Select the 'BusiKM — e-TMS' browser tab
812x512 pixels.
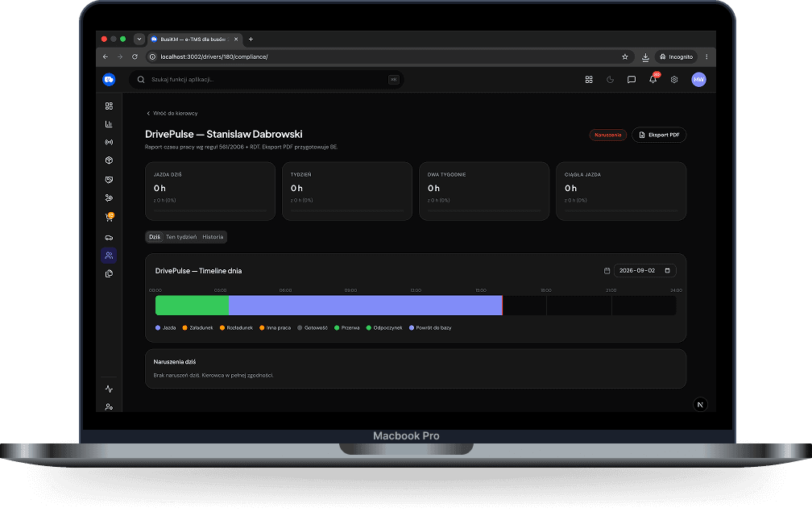click(194, 39)
